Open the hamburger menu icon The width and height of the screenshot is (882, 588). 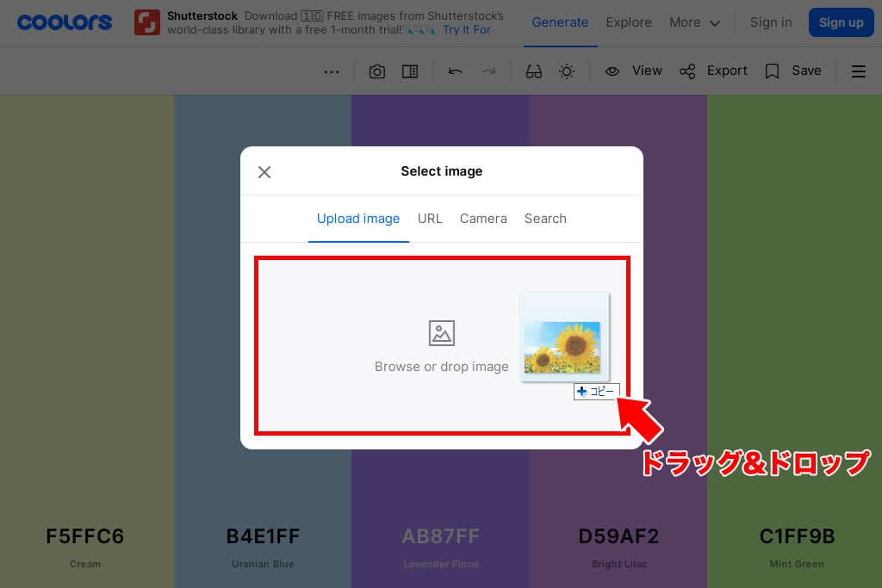[x=859, y=71]
